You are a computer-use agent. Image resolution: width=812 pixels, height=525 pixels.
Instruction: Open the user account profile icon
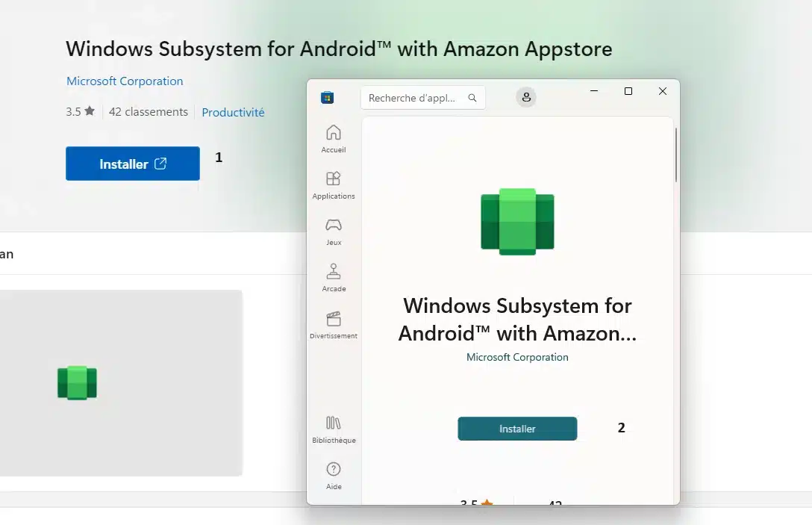(526, 97)
